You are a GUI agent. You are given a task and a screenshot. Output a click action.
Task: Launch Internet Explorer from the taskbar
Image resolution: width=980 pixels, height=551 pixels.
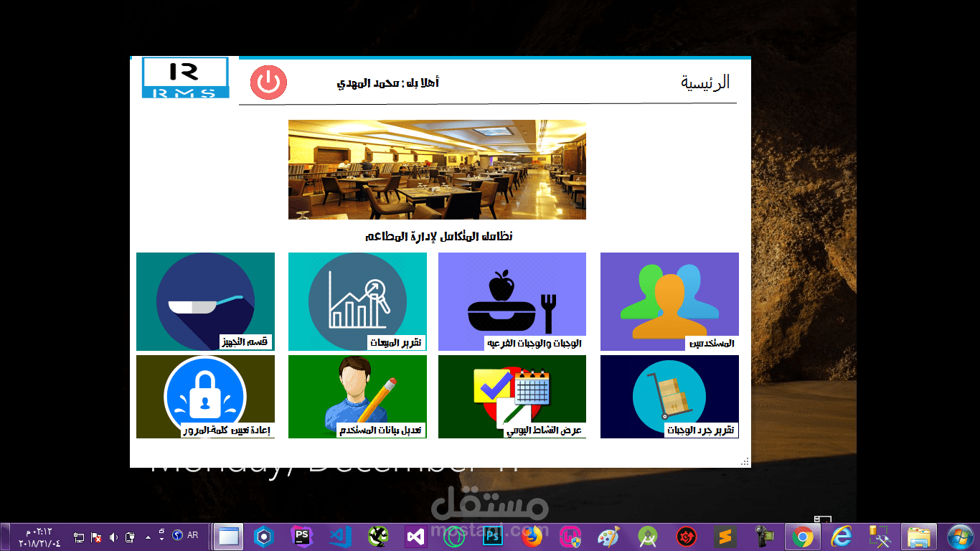pos(841,537)
